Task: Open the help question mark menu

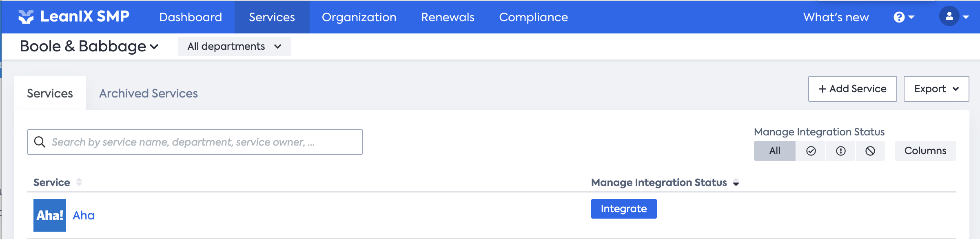Action: [x=904, y=17]
